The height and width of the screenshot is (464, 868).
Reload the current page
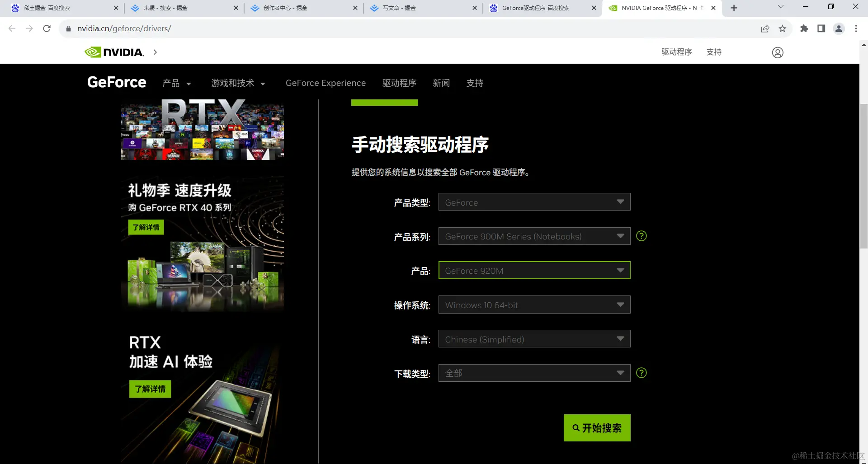coord(47,28)
